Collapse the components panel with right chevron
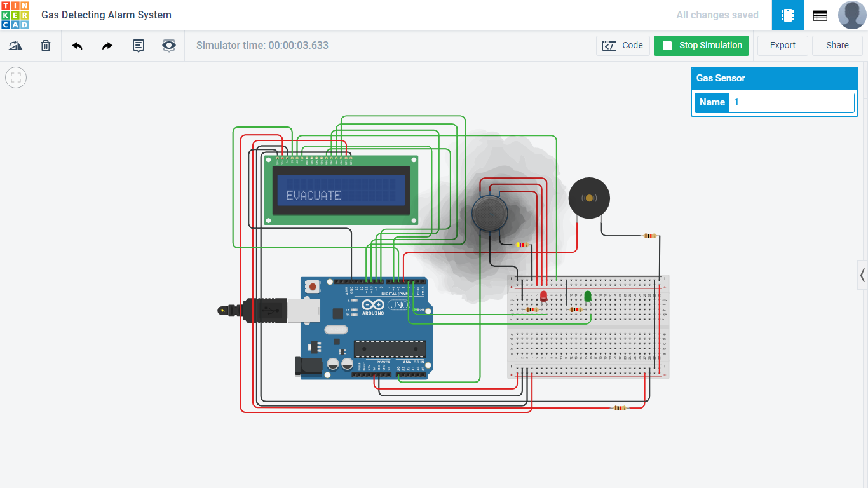 (862, 274)
